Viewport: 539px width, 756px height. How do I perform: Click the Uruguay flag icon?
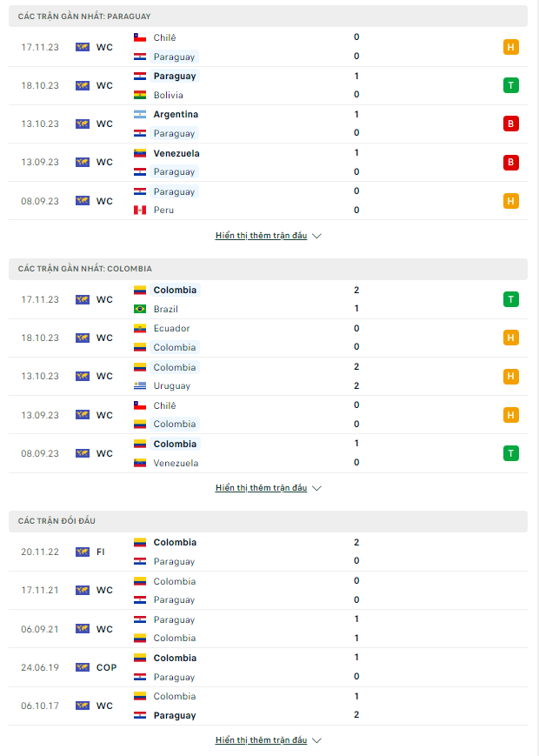(x=140, y=385)
